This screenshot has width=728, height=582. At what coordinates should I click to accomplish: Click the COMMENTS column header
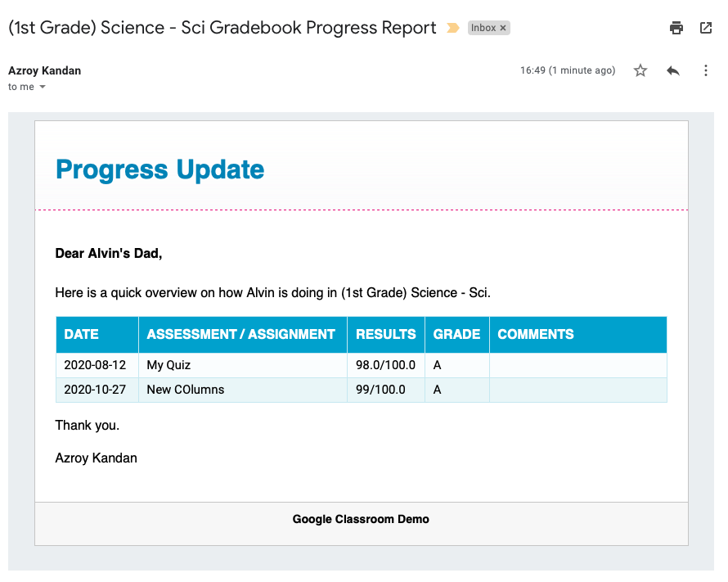(536, 334)
